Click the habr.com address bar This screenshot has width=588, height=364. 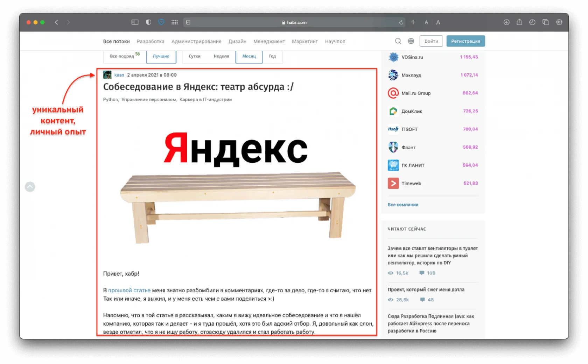294,22
